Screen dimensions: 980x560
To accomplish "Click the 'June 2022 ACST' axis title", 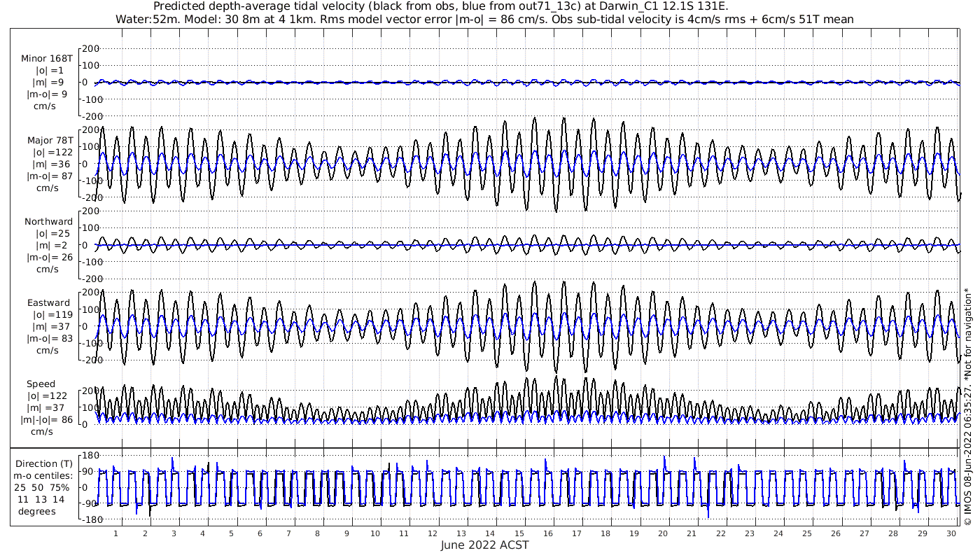I will click(x=485, y=545).
